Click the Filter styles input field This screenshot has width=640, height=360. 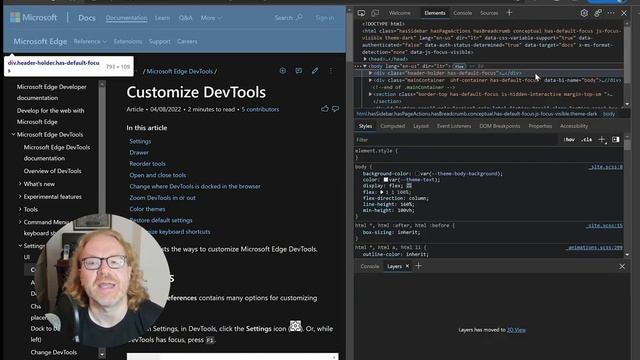456,140
